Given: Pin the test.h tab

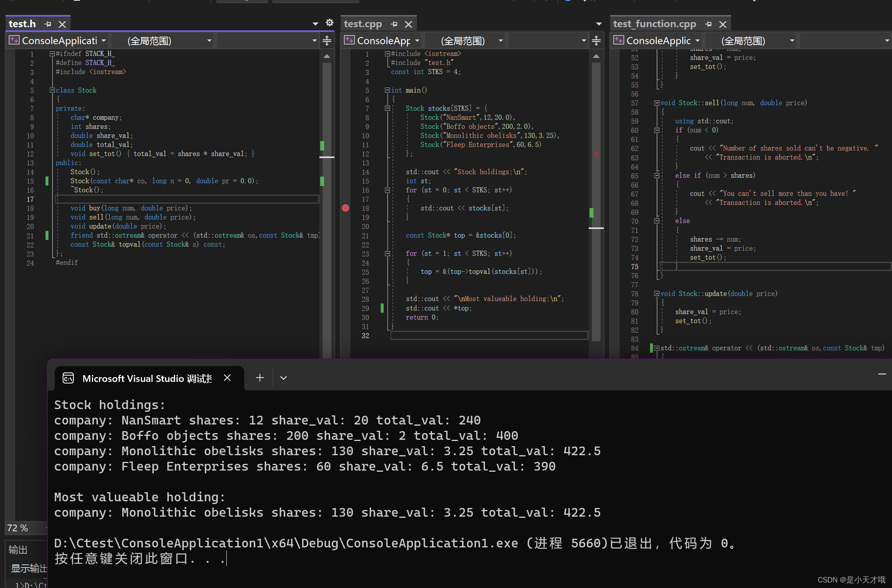Looking at the screenshot, I should click(48, 24).
